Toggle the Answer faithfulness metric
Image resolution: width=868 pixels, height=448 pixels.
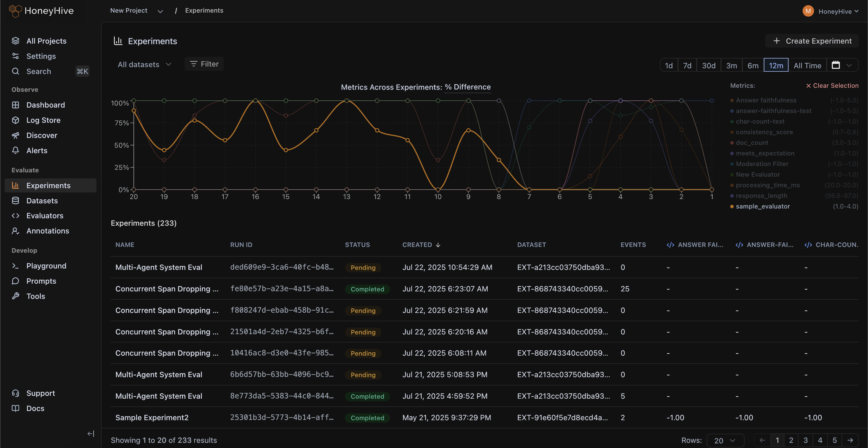[766, 100]
